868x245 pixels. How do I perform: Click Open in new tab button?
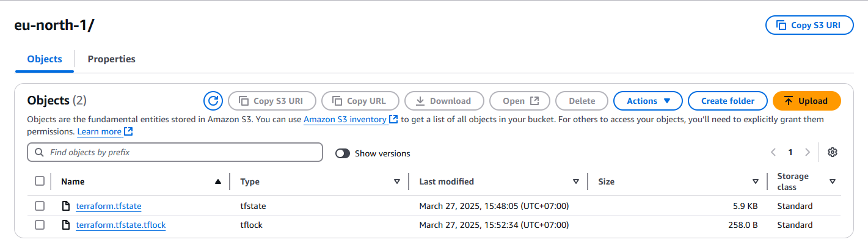520,101
